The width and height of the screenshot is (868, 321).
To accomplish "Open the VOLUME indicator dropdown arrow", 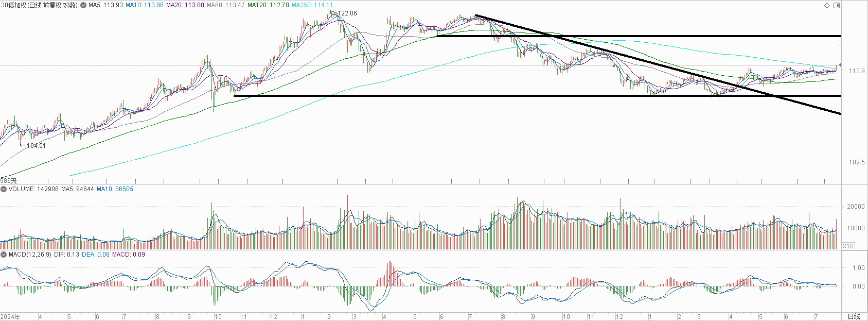I will tap(4, 189).
